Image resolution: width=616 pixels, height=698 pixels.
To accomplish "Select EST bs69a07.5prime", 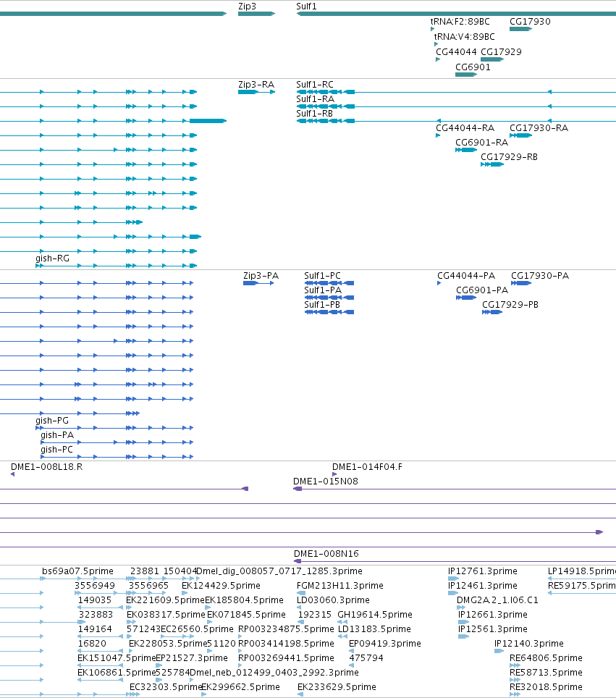I will point(77,571).
